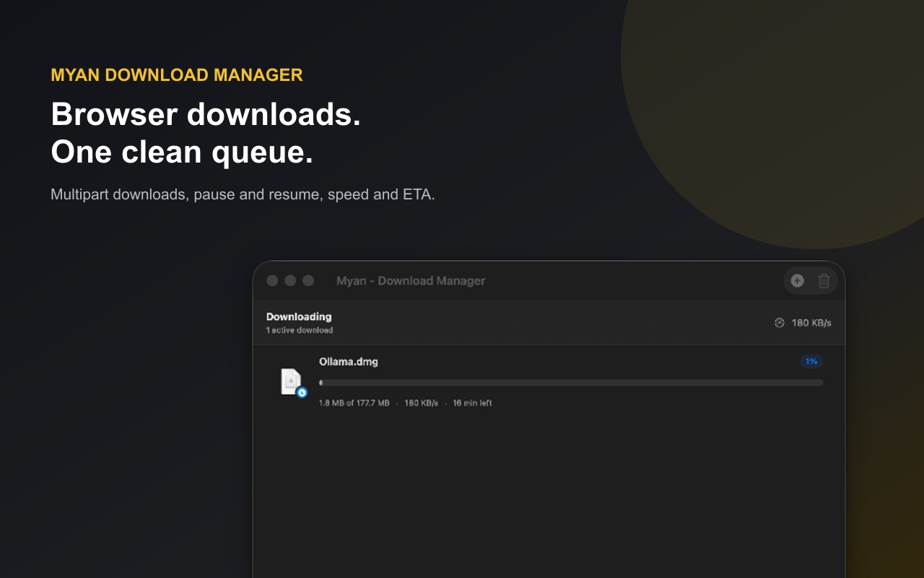The width and height of the screenshot is (924, 578).
Task: Click the '1 active download' subtitle
Action: tap(300, 330)
